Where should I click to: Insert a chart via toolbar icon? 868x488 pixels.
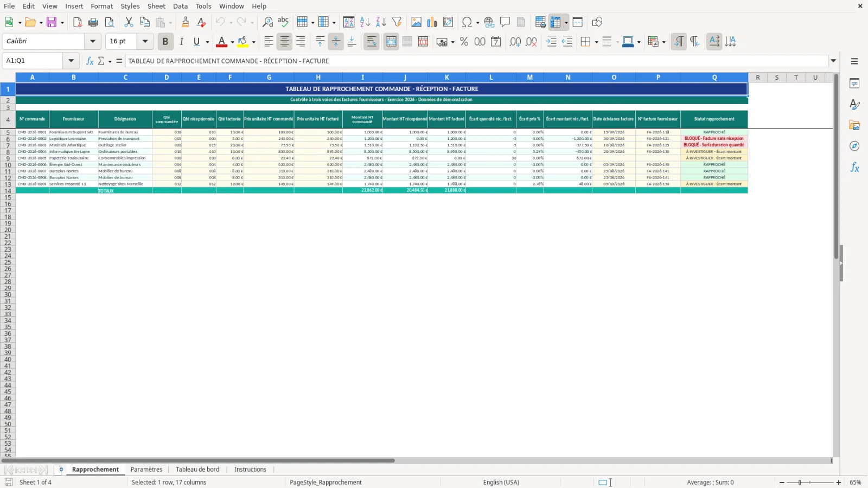432,22
